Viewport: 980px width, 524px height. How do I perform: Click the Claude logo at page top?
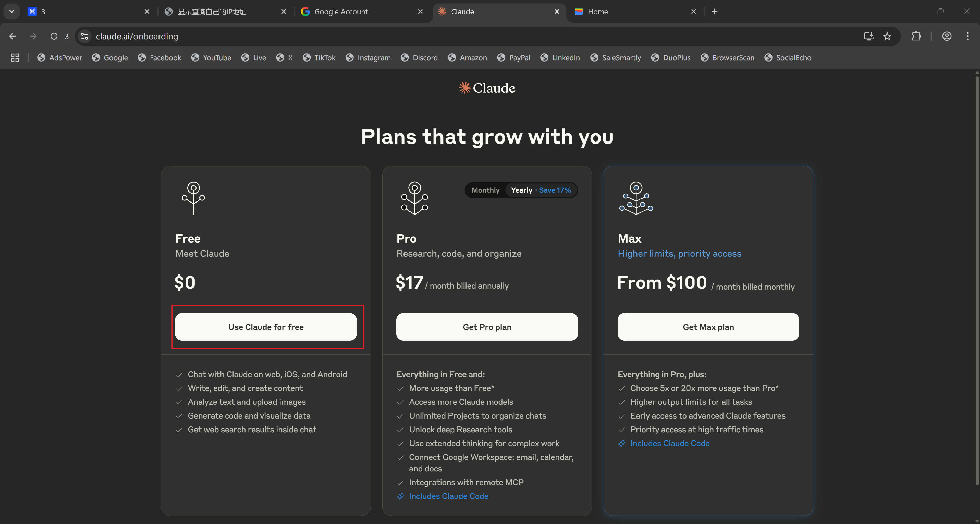487,88
